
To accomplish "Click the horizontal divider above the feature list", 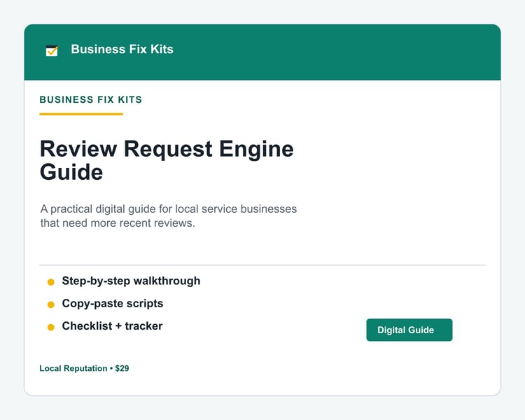I will (262, 265).
